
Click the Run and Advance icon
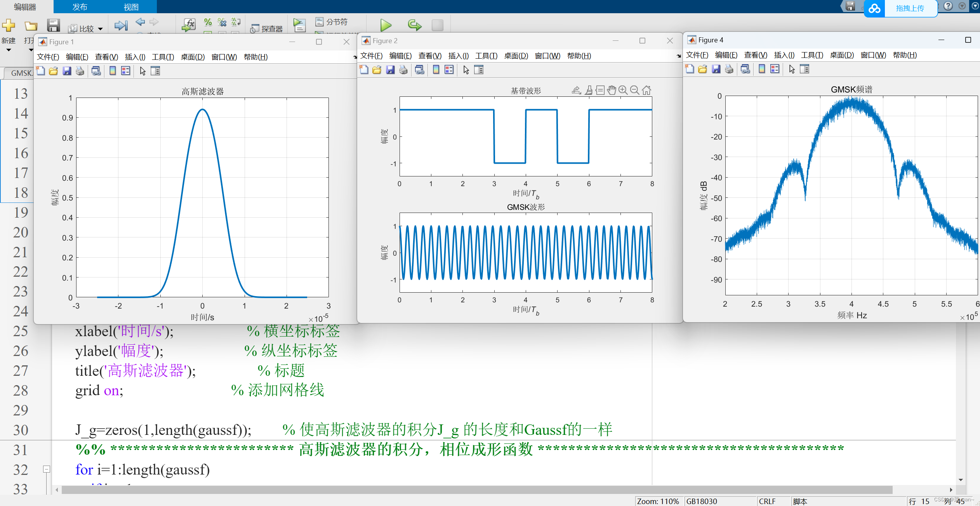(x=415, y=25)
